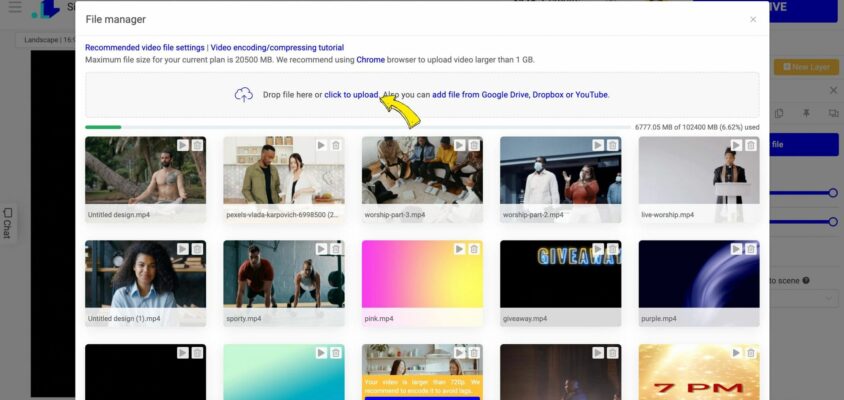Delete sporty.mp4 file
Screen dimensions: 844x400
(336, 249)
